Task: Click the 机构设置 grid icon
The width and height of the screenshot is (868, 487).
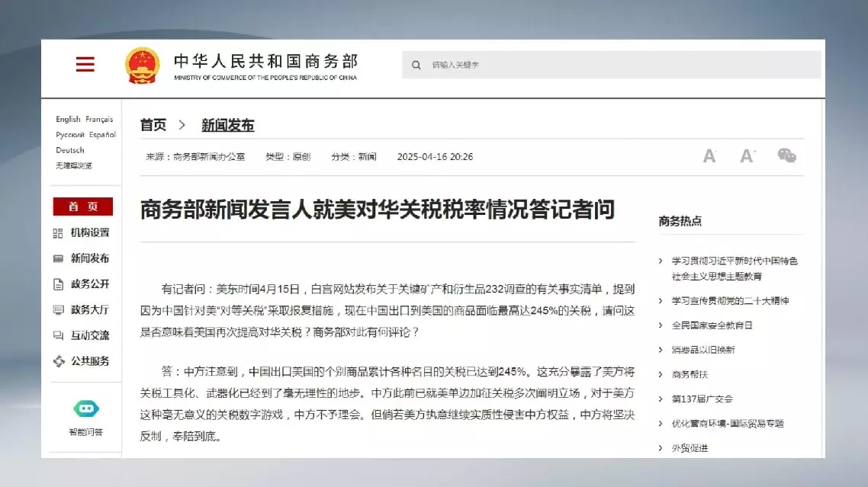Action: pos(58,233)
